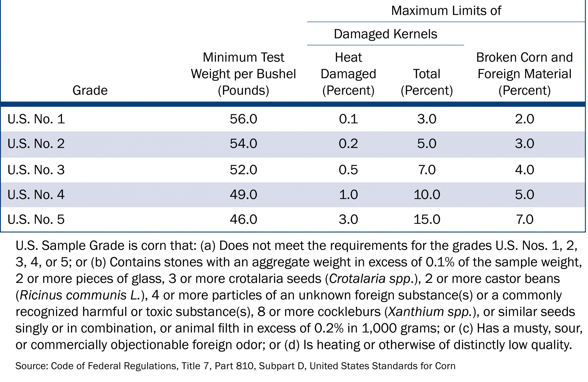Image resolution: width=588 pixels, height=382 pixels.
Task: Click the "U.S. No. 2" row label
Action: point(36,144)
